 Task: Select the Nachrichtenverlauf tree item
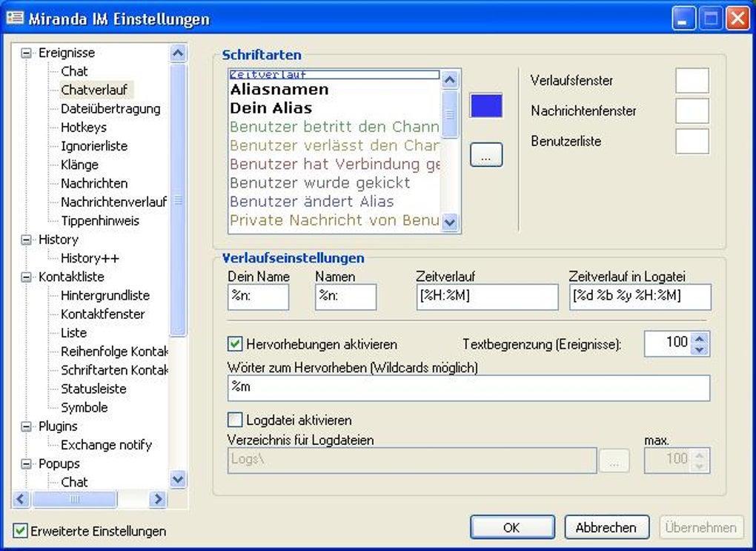point(113,202)
